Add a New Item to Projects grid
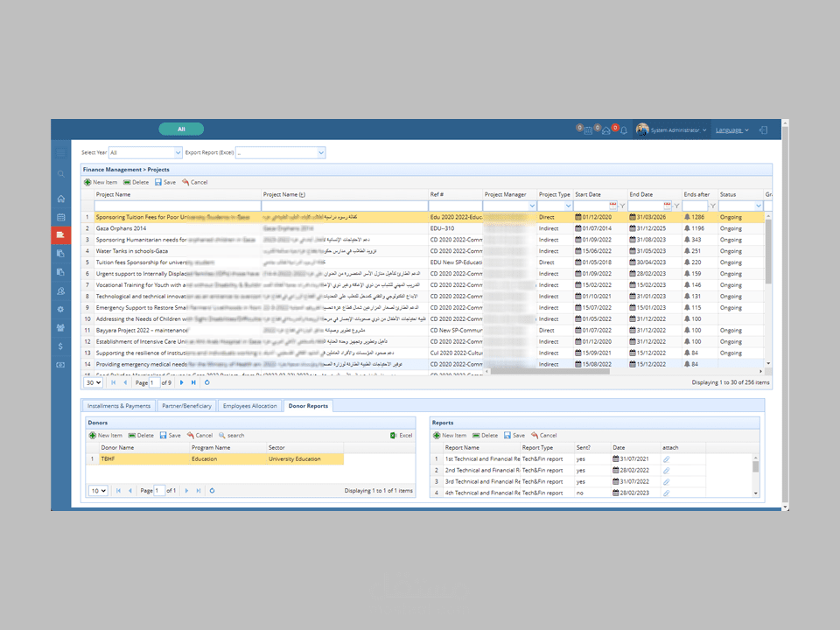The height and width of the screenshot is (630, 840). (100, 182)
